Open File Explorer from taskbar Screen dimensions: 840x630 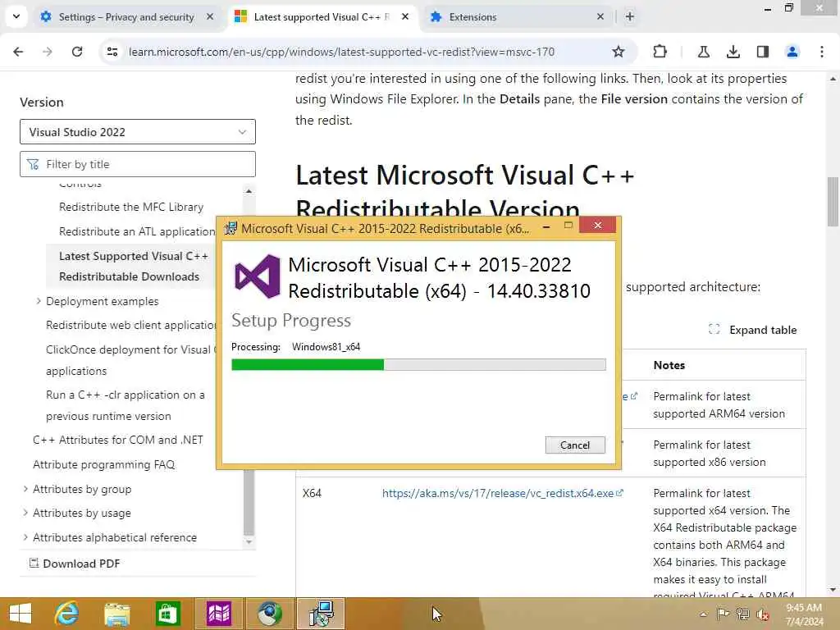pyautogui.click(x=116, y=614)
